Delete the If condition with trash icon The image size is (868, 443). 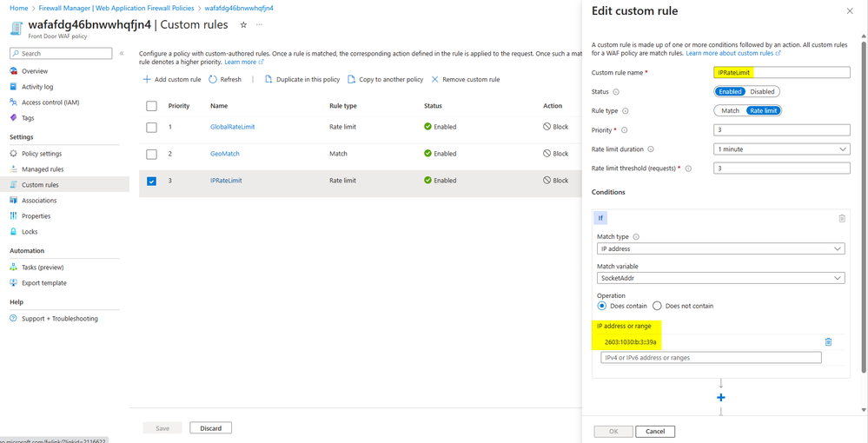click(x=842, y=218)
